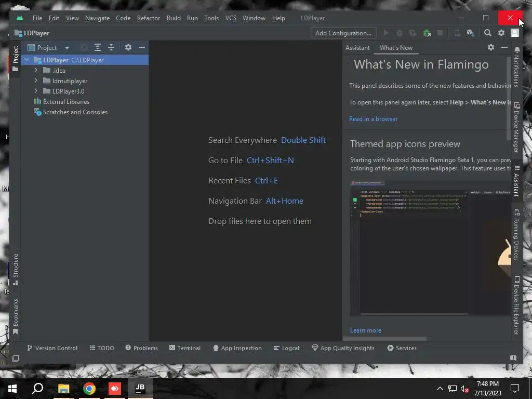Select Scratches and Consoles node
Image resolution: width=532 pixels, height=399 pixels.
(x=71, y=112)
